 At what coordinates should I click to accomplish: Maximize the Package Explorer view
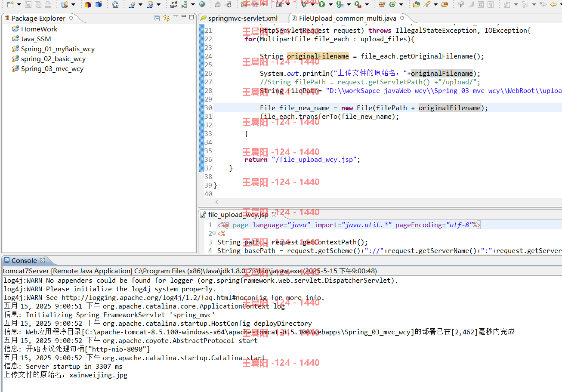(191, 17)
